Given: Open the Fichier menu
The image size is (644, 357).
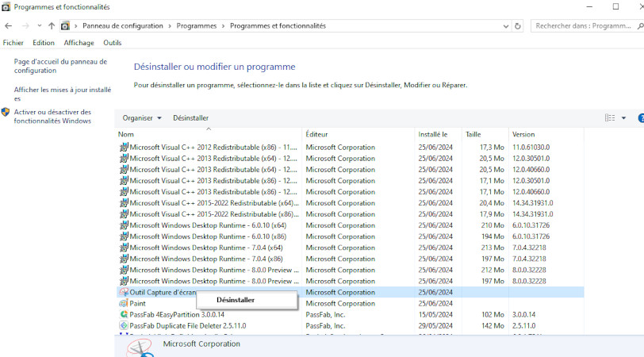Looking at the screenshot, I should (13, 43).
